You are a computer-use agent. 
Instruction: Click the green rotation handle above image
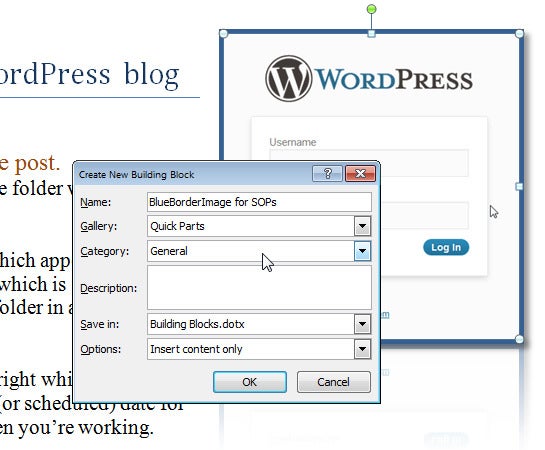(372, 9)
